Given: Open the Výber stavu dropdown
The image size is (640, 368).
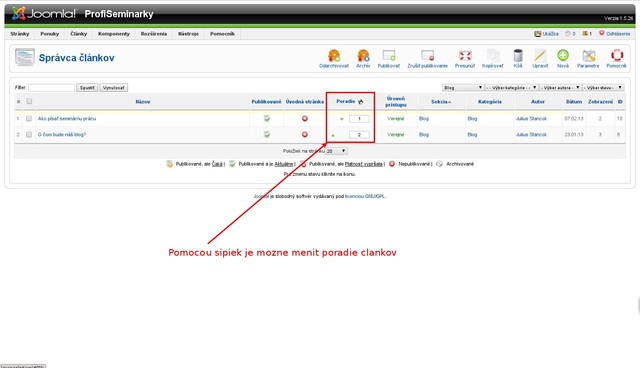Looking at the screenshot, I should pos(603,88).
